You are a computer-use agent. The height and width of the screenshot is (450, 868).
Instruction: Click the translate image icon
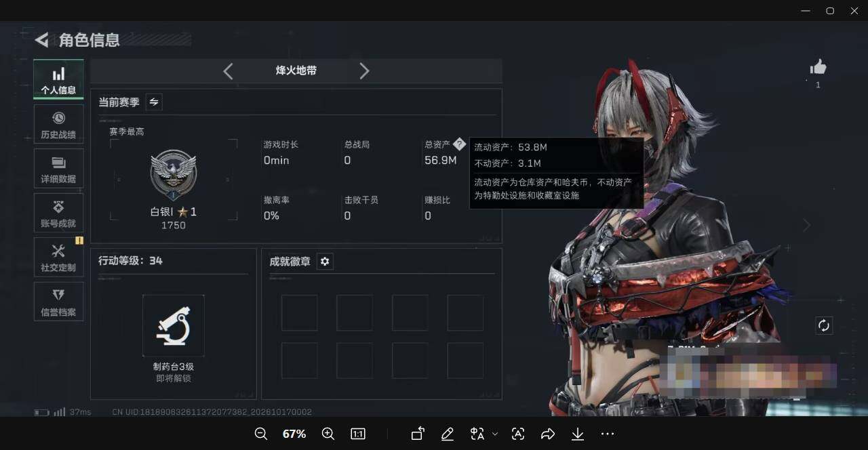(477, 434)
